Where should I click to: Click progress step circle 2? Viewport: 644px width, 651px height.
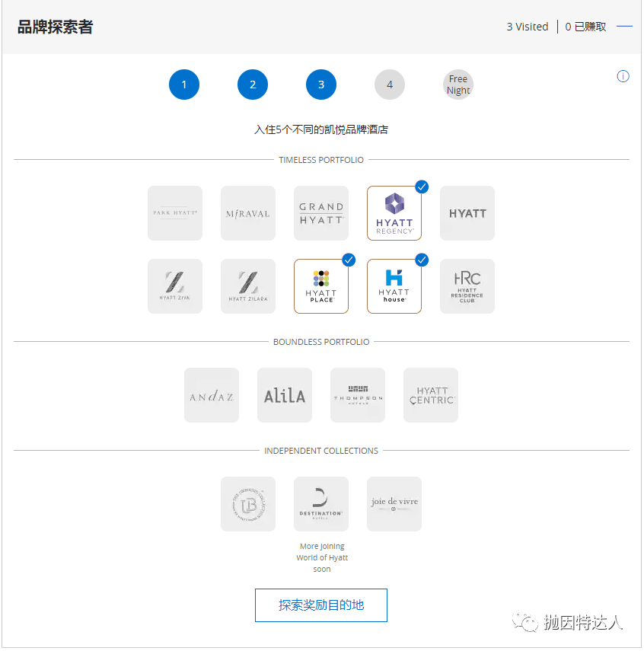click(x=253, y=85)
